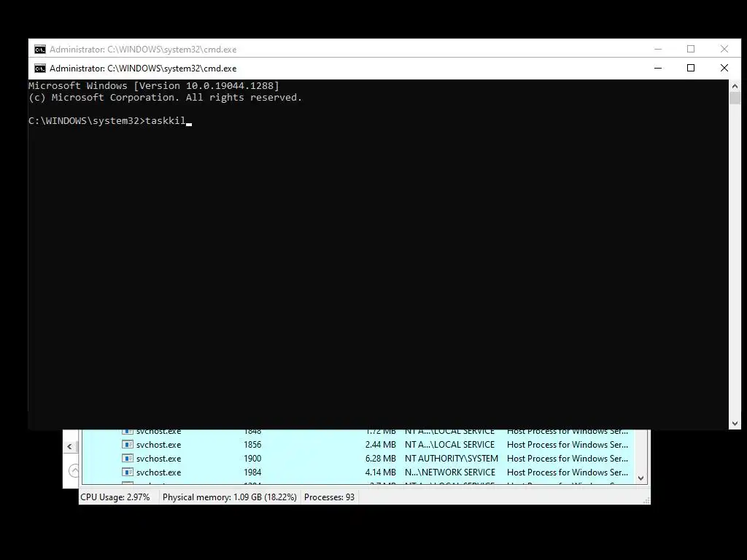The image size is (747, 560).
Task: Click PID value 1900 in the process list
Action: point(252,458)
